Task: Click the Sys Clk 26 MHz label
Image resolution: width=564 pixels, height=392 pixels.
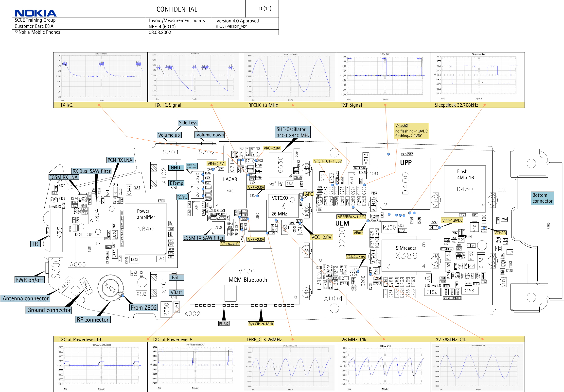Action: point(261,324)
